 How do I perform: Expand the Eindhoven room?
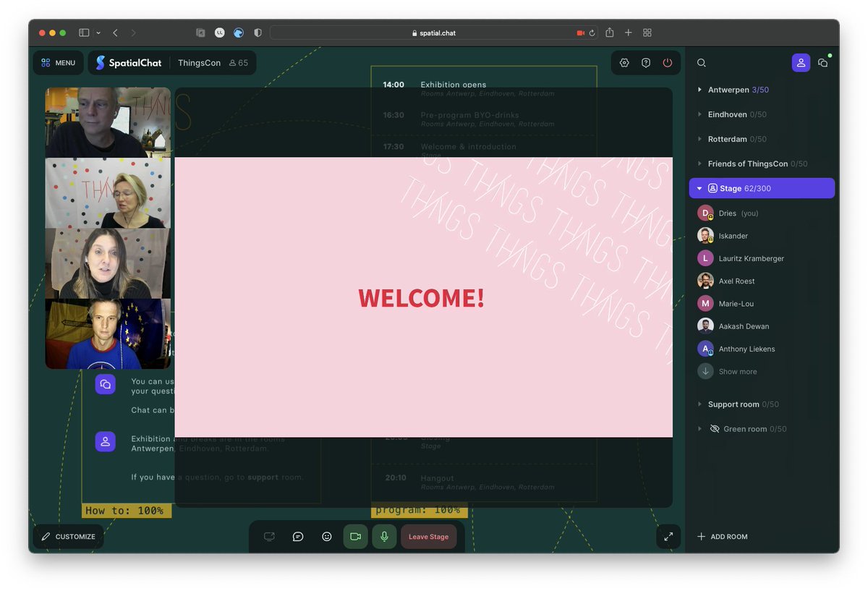point(699,114)
